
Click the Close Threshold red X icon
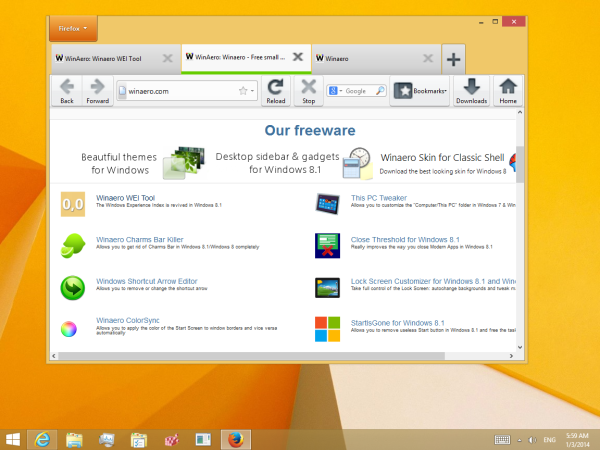[x=328, y=246]
